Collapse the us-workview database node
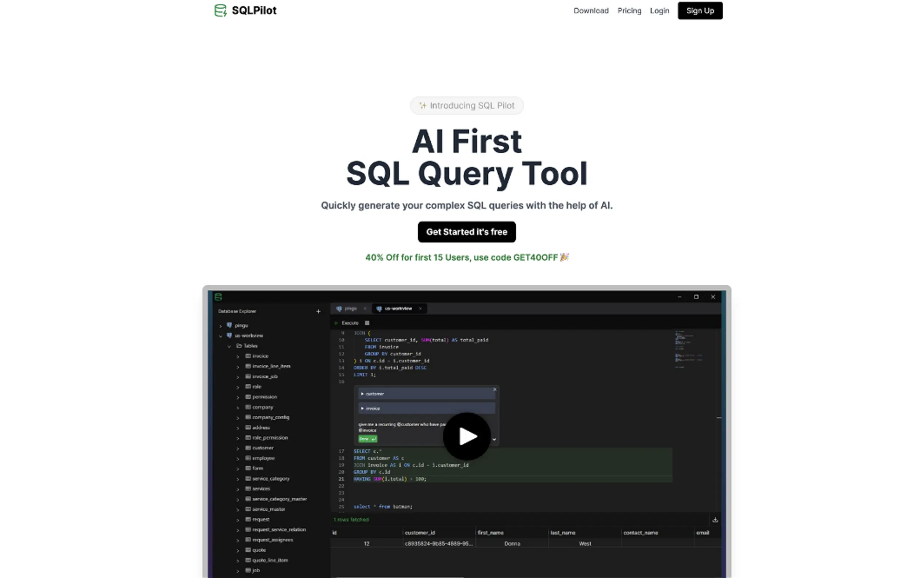This screenshot has height=578, width=924. pos(220,336)
